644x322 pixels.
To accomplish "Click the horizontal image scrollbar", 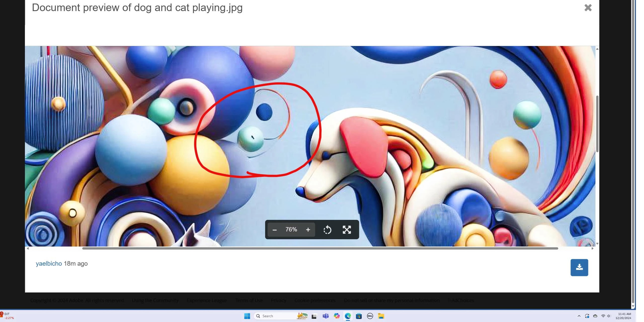I will click(319, 248).
